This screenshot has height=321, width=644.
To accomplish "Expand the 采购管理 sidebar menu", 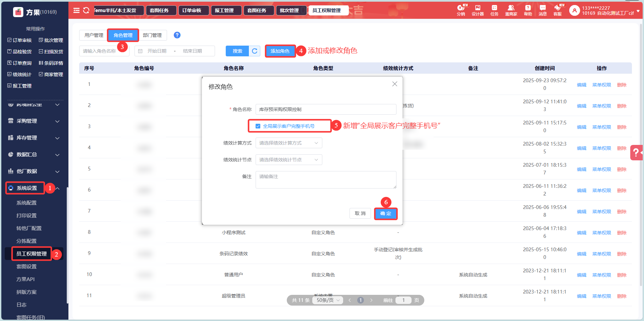I will 34,121.
